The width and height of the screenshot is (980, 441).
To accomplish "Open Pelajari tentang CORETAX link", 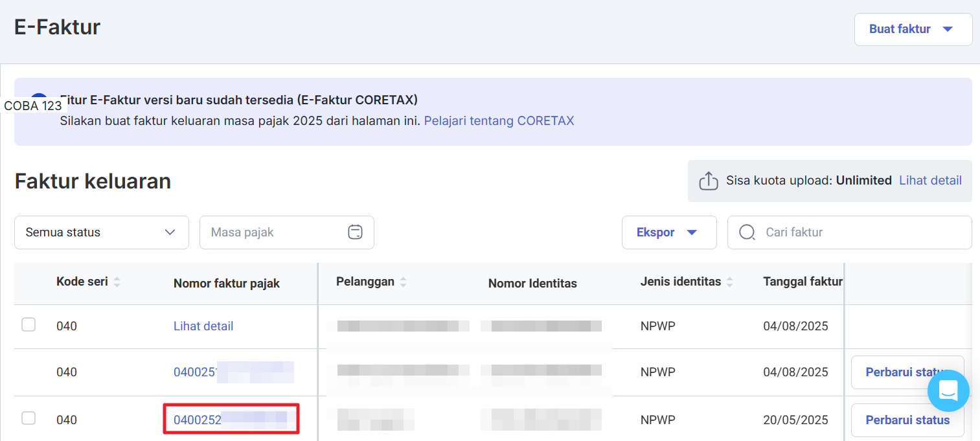I will (x=499, y=121).
